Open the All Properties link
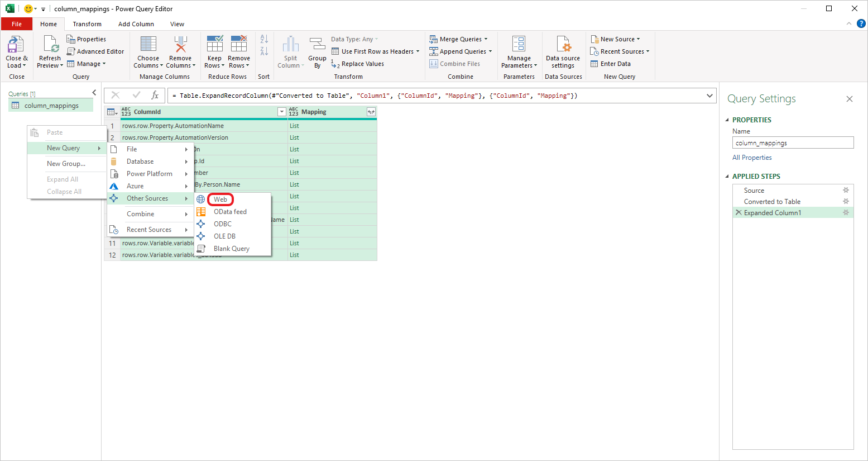Image resolution: width=868 pixels, height=461 pixels. [x=752, y=158]
